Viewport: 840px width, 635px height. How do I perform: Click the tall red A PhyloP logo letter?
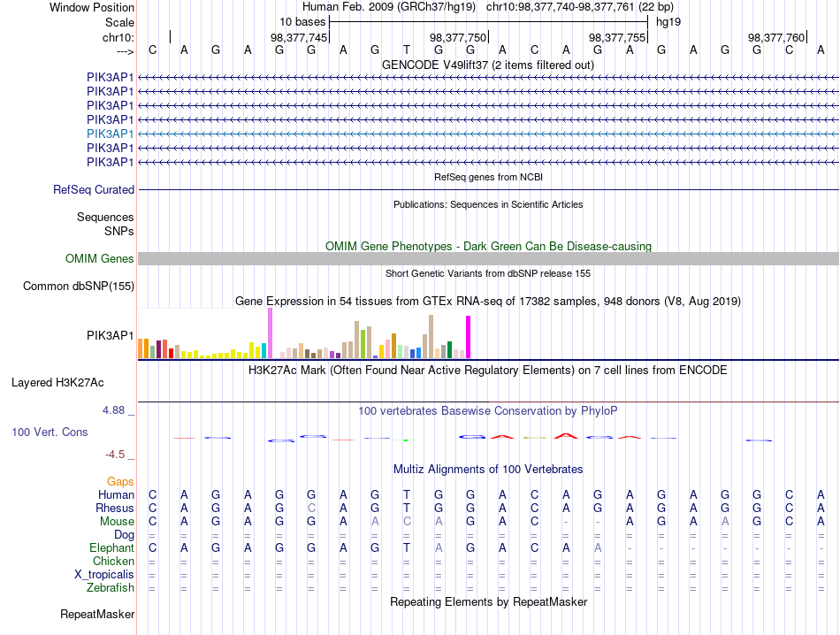pyautogui.click(x=566, y=436)
